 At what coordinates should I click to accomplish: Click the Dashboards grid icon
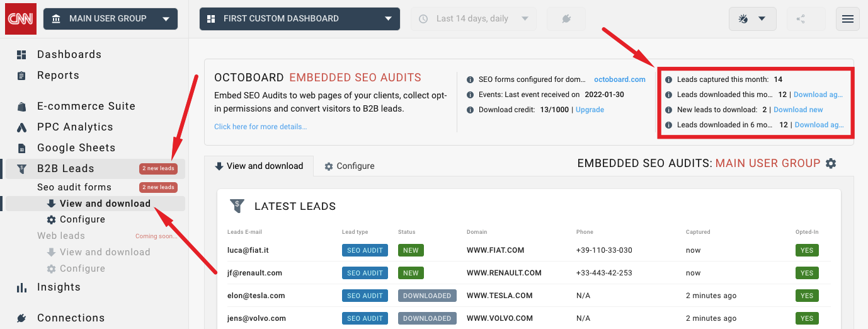(x=21, y=55)
